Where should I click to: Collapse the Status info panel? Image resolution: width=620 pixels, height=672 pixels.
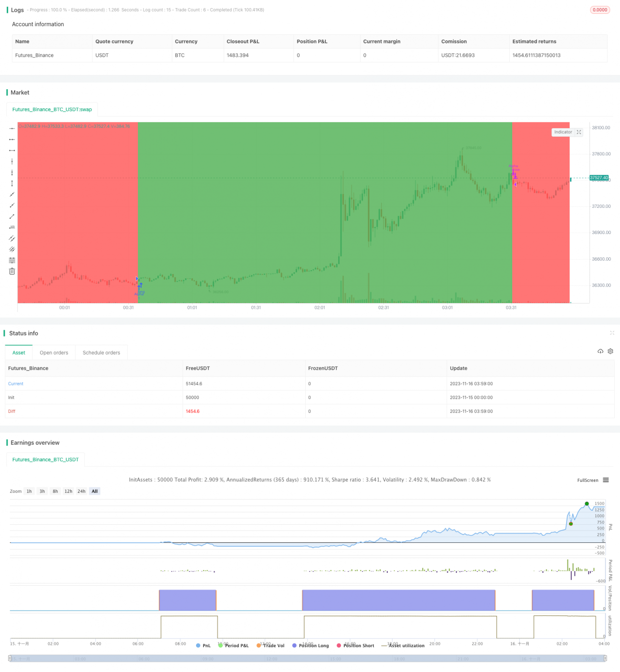pyautogui.click(x=612, y=333)
